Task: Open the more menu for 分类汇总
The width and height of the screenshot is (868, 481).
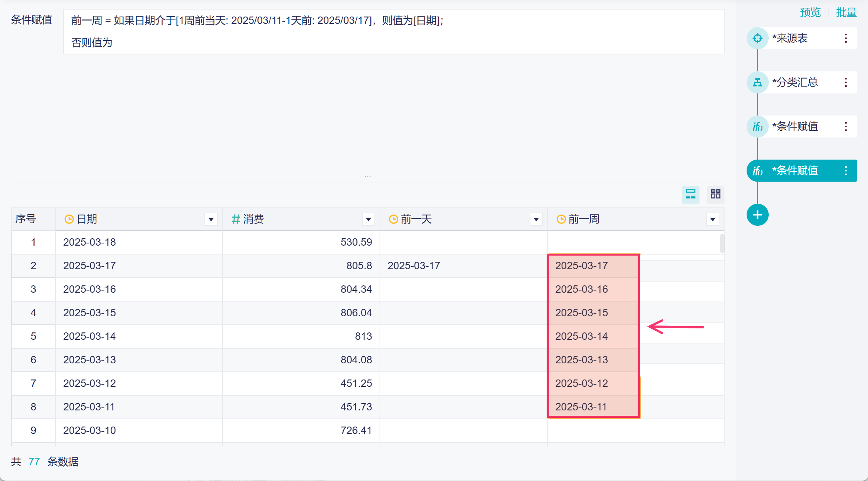Action: coord(846,82)
